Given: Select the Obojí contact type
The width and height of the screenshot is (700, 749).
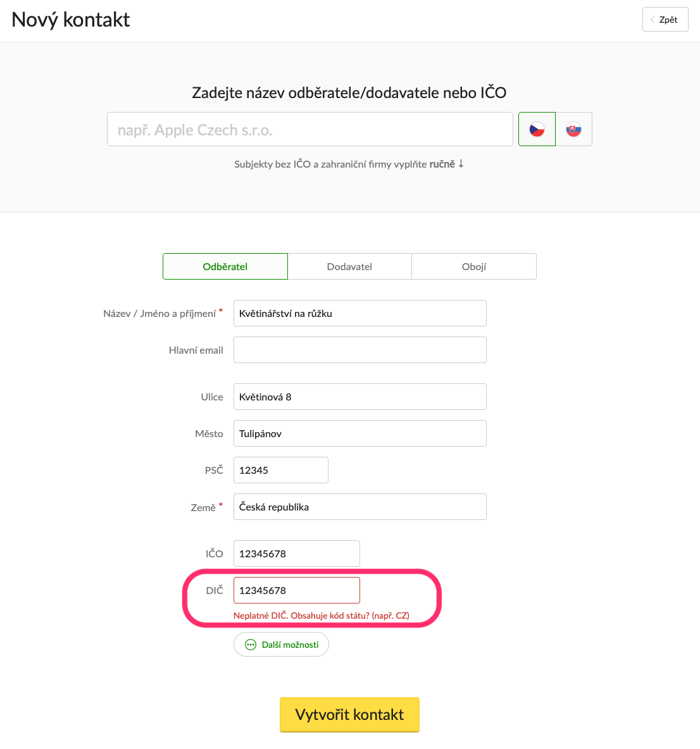Looking at the screenshot, I should coord(473,266).
